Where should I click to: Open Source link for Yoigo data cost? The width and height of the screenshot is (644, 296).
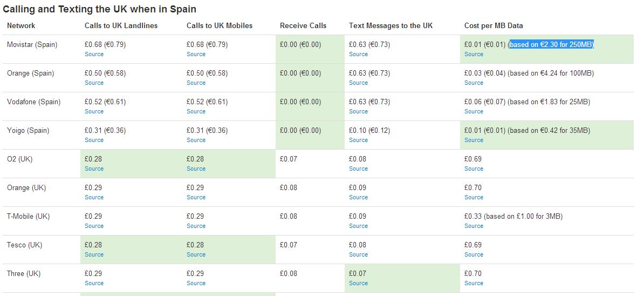[x=474, y=140]
